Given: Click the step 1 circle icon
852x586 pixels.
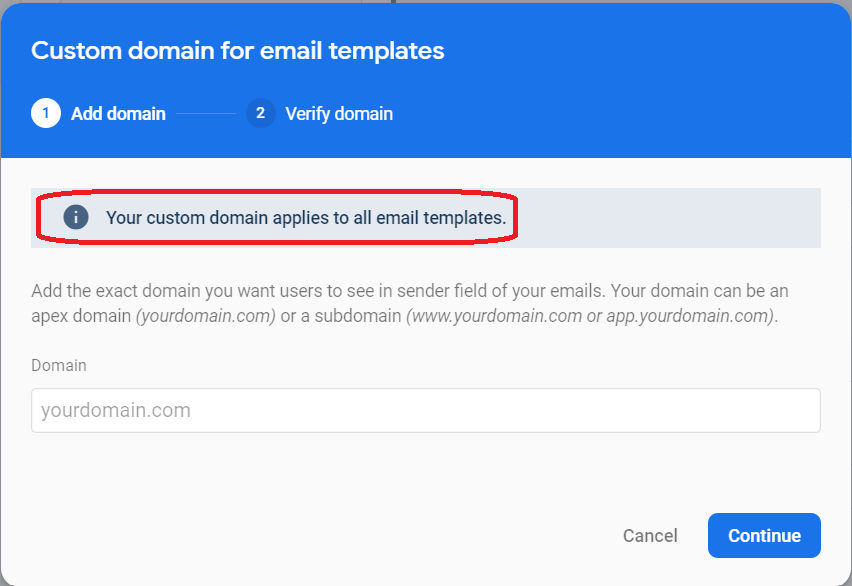Looking at the screenshot, I should (x=46, y=113).
